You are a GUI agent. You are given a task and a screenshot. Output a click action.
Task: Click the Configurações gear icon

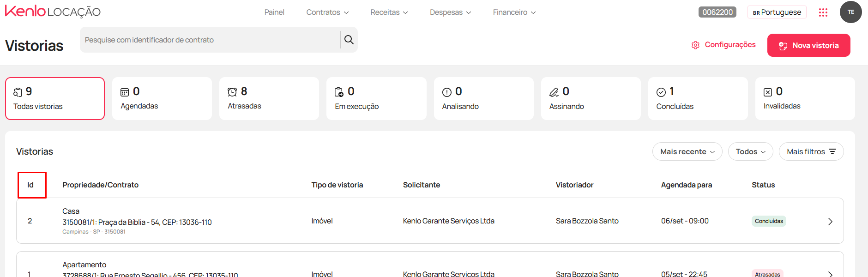point(695,45)
